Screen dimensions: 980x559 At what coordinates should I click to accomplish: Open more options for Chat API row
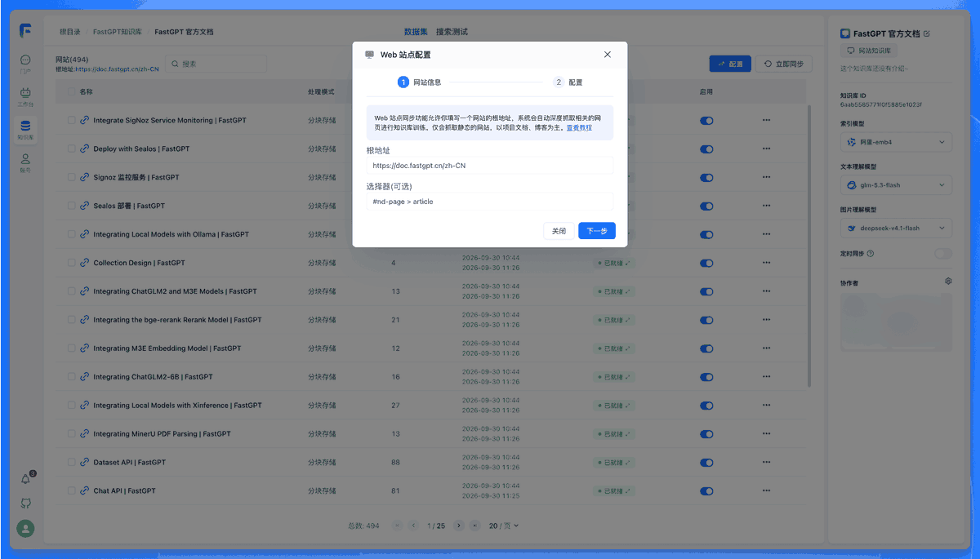coord(766,490)
